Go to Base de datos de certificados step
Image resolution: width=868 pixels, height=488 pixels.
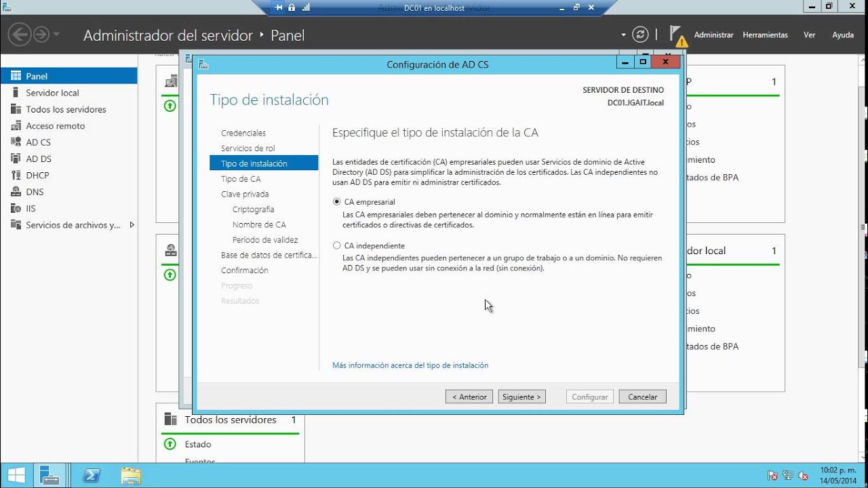269,255
